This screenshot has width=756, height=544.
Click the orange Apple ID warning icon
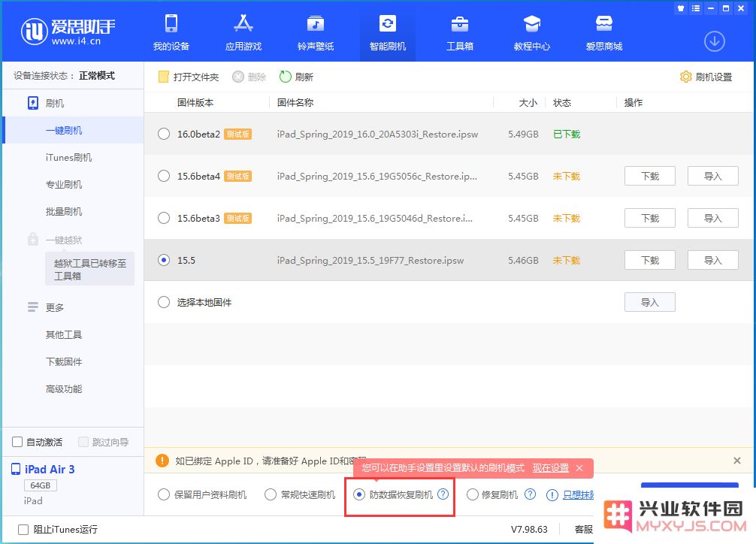162,461
